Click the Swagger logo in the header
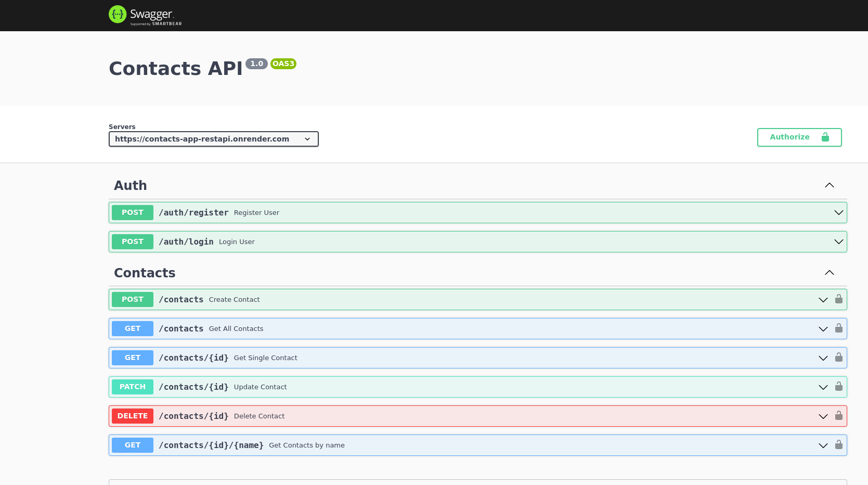Screen dimensions: 868x485 145,15
